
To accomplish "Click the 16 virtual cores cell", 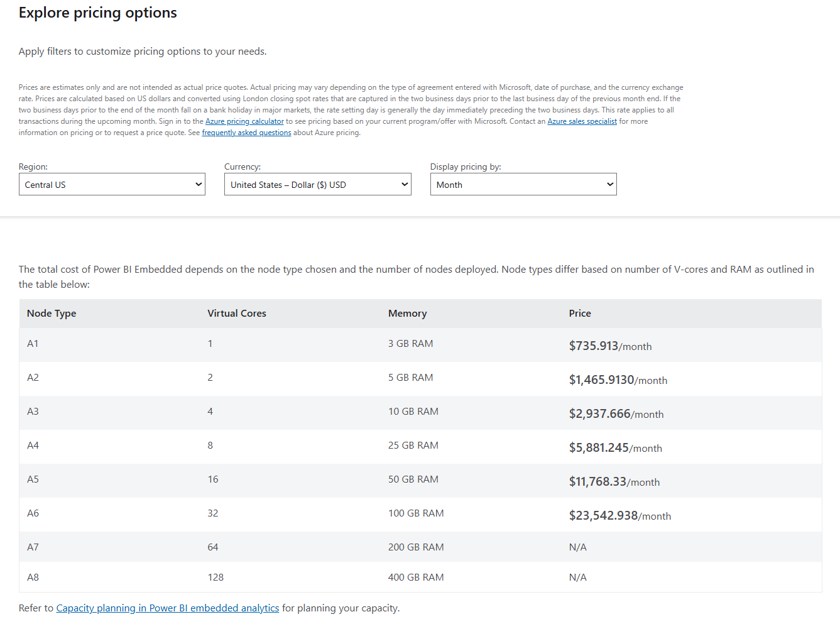I will click(213, 479).
